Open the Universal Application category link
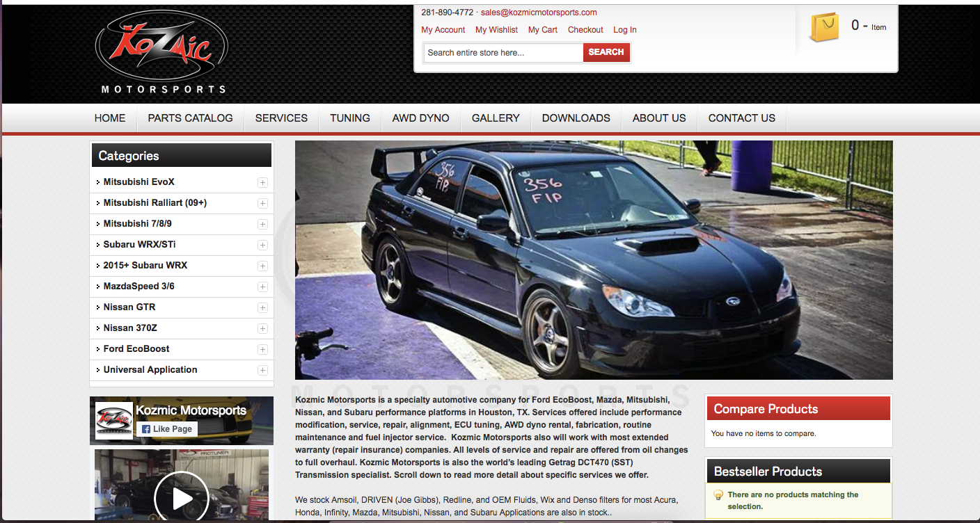Image resolution: width=980 pixels, height=523 pixels. [150, 370]
